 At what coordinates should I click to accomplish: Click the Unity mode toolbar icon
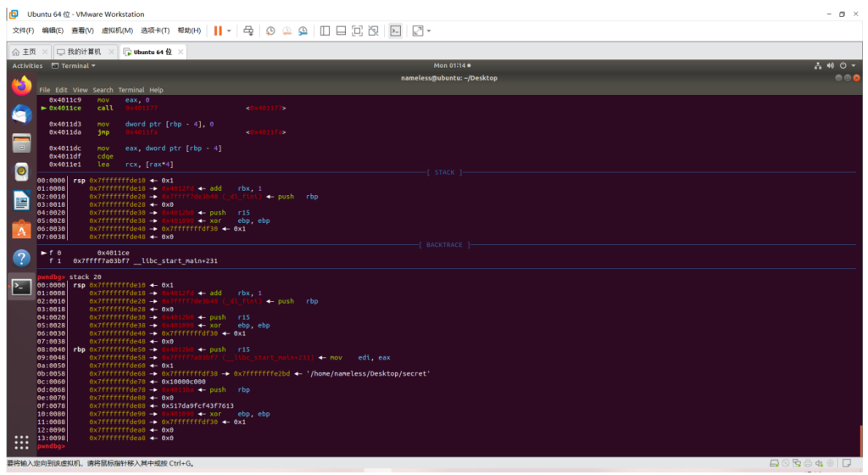click(x=374, y=31)
